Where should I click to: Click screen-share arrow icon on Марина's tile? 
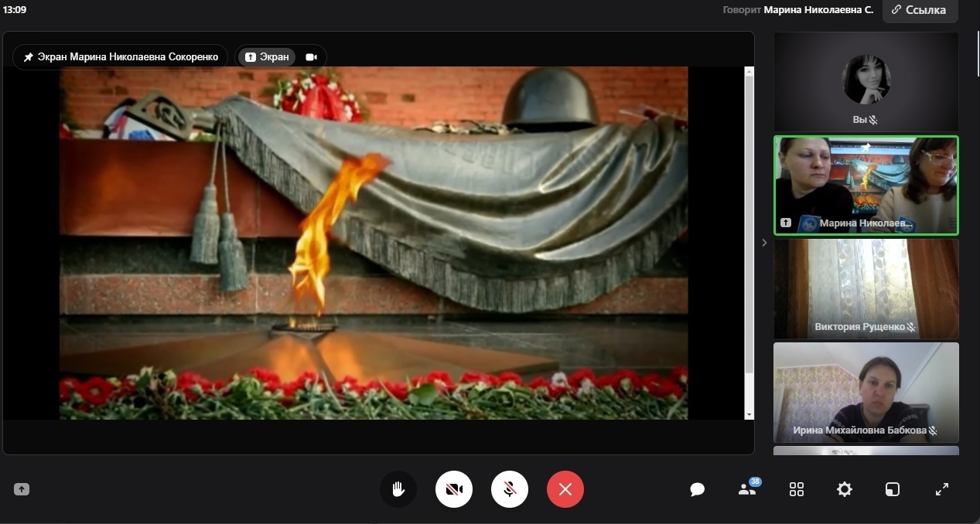click(x=786, y=223)
